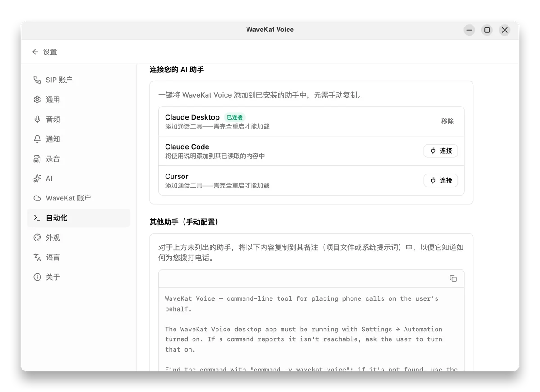This screenshot has width=540, height=392.
Task: Click the SIP 账户 phone icon
Action: click(x=37, y=80)
